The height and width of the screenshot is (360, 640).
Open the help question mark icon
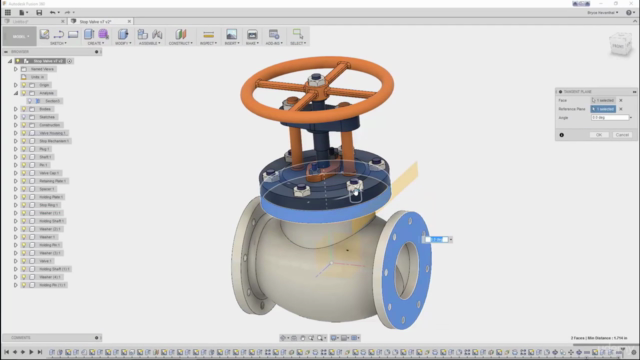[629, 12]
